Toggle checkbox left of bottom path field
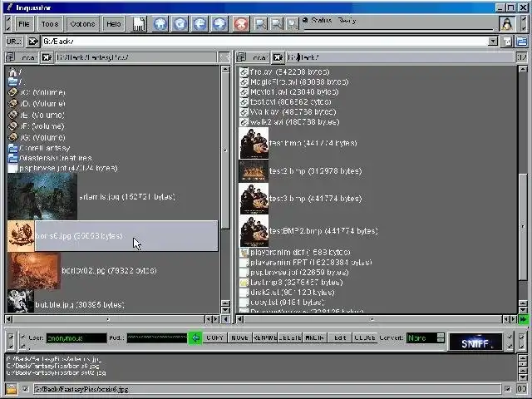 pyautogui.click(x=26, y=389)
